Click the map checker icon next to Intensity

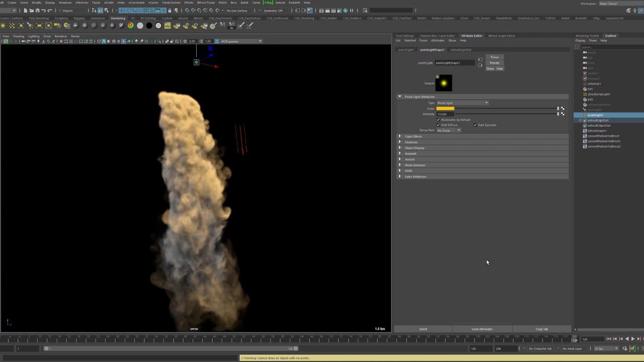click(562, 114)
